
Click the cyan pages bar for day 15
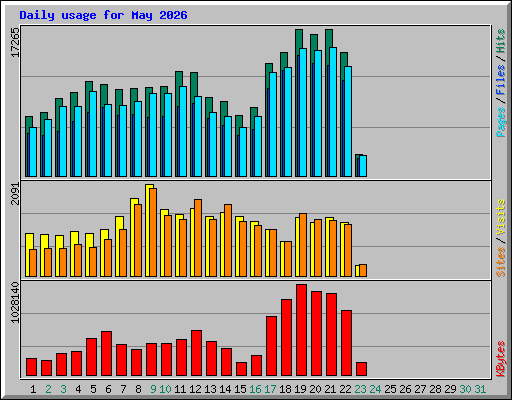click(243, 152)
